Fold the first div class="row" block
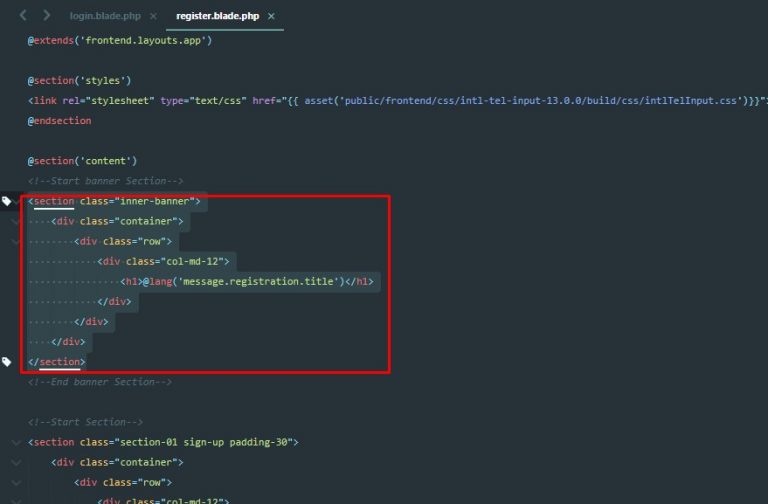This screenshot has height=504, width=768. tap(15, 241)
